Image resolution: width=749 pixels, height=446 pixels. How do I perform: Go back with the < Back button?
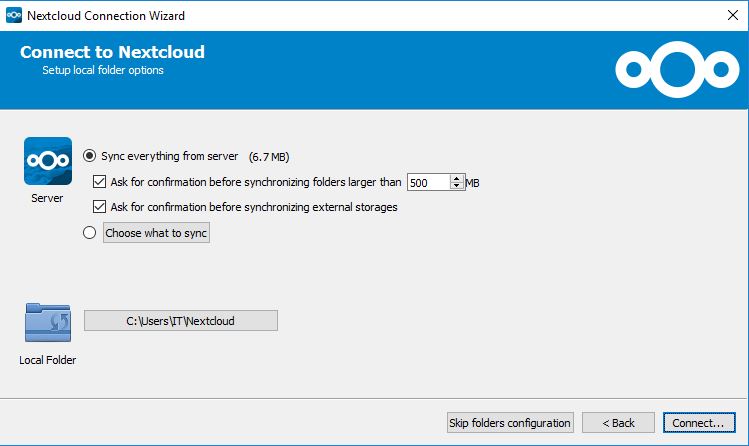click(x=618, y=423)
